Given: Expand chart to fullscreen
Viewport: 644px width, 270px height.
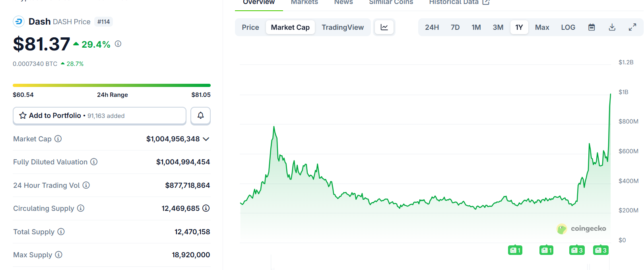Looking at the screenshot, I should point(632,27).
